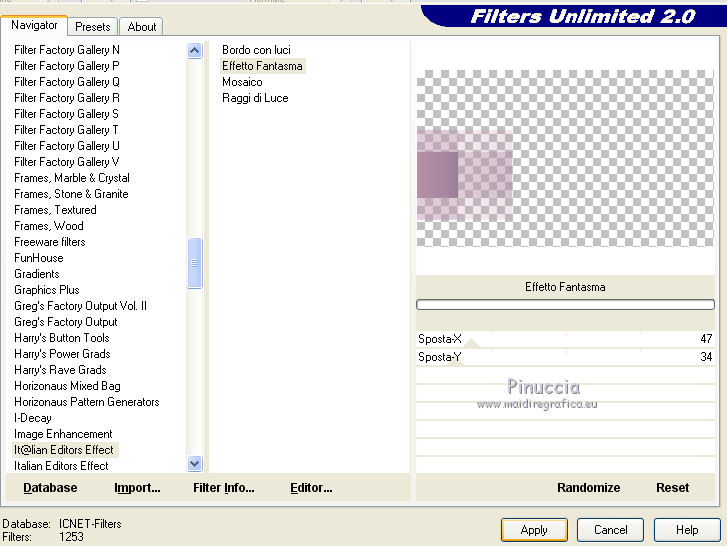The height and width of the screenshot is (546, 727).
Task: Select Image Enhancement category
Action: point(63,434)
